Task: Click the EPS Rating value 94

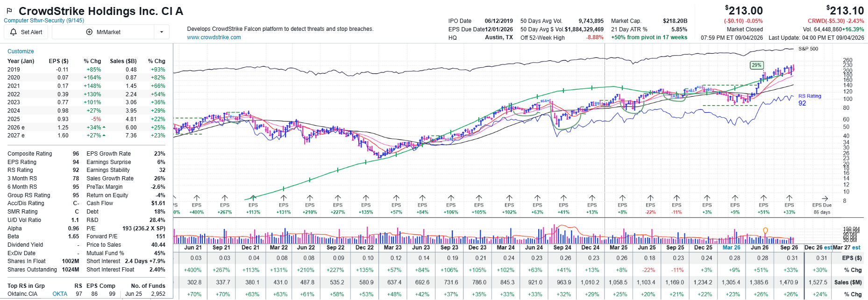Action: (x=76, y=162)
